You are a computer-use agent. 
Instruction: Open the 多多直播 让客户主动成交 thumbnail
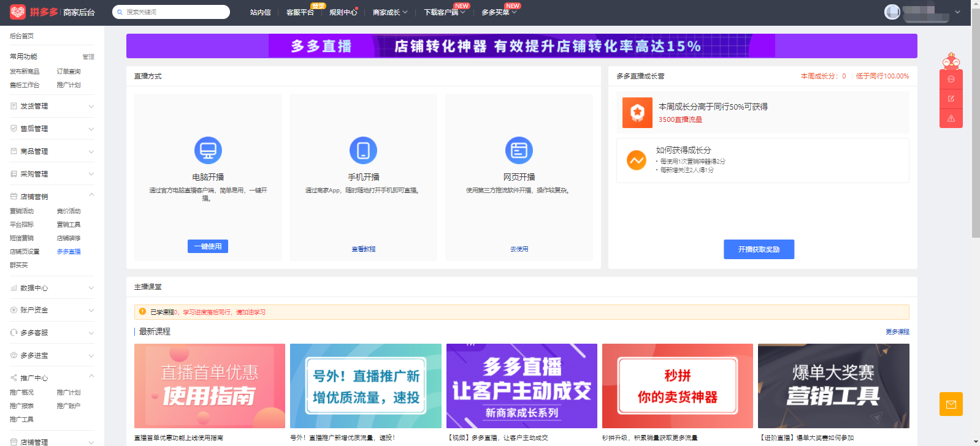tap(522, 386)
